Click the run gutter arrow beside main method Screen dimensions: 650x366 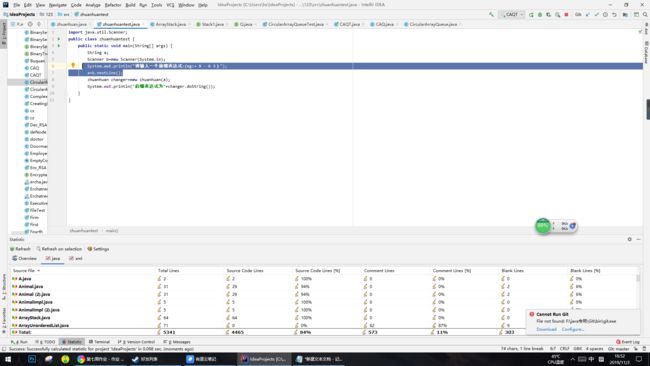(x=59, y=46)
